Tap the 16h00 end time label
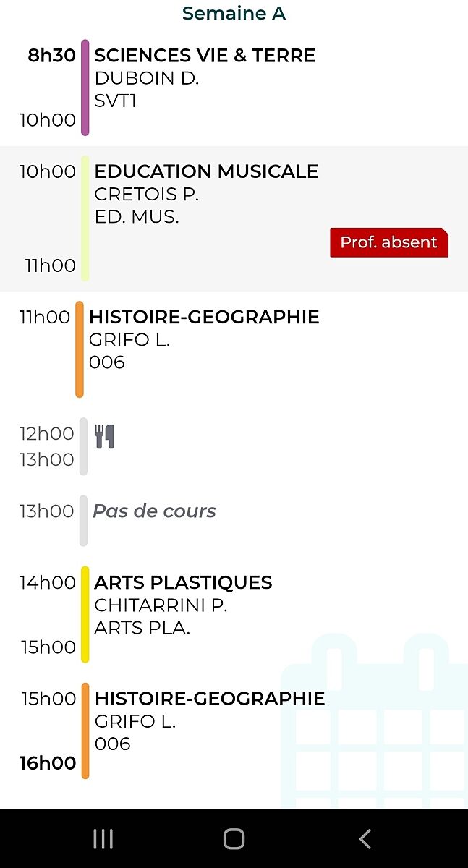Image resolution: width=468 pixels, height=868 pixels. tap(48, 763)
